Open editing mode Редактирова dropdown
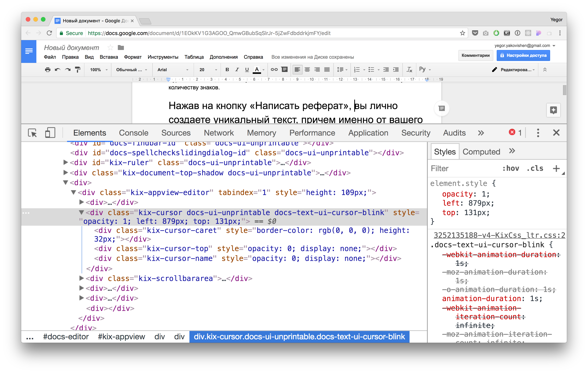Viewport: 588px width, 373px height. click(x=513, y=70)
